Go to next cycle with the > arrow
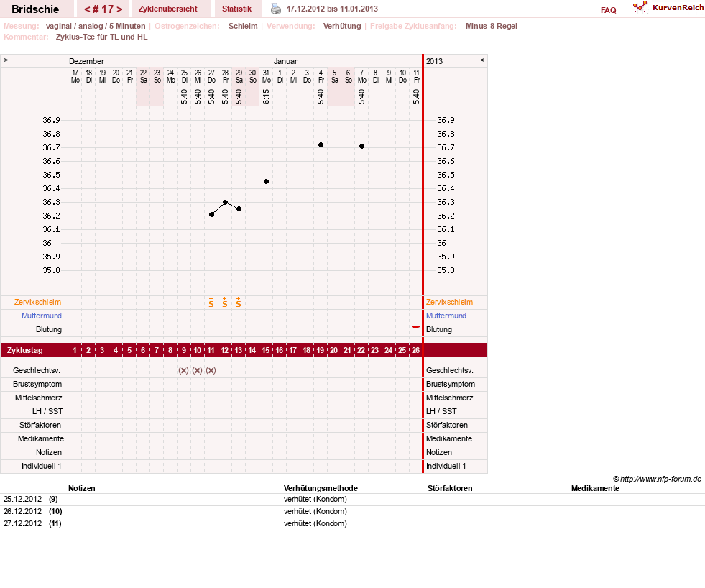705x588 pixels. tap(119, 9)
